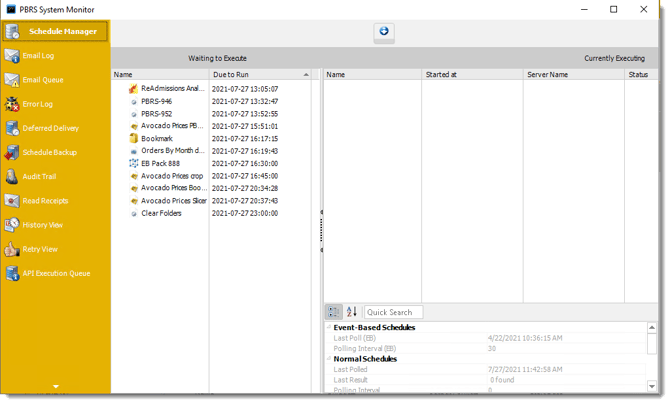This screenshot has width=670, height=404.
Task: Click the blue refresh arrow button
Action: point(384,32)
